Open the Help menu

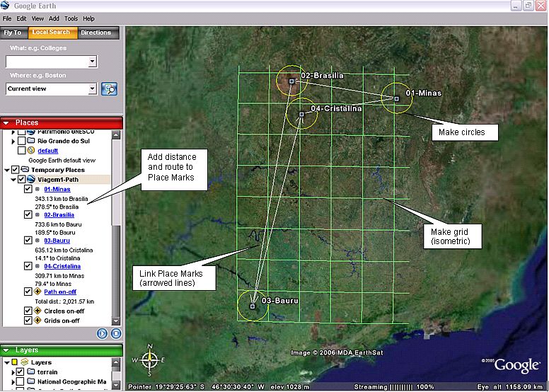point(88,18)
